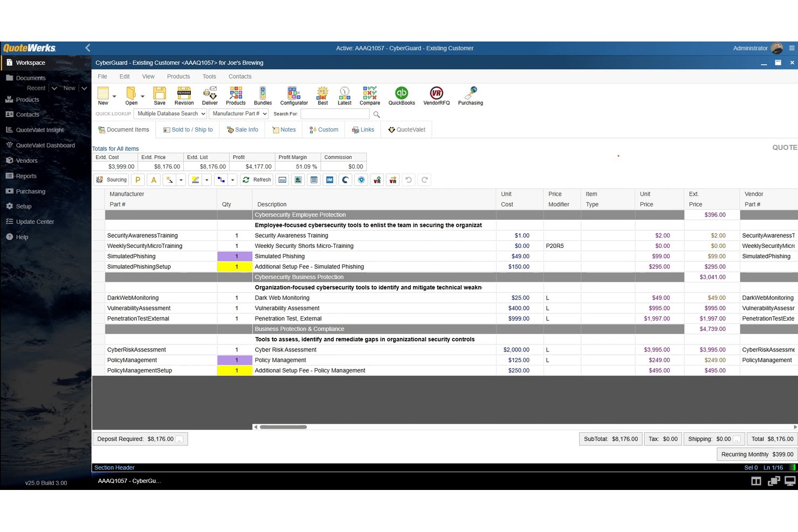Open QuoteValet Dashboard in sidebar
The image size is (798, 532).
[x=45, y=146]
